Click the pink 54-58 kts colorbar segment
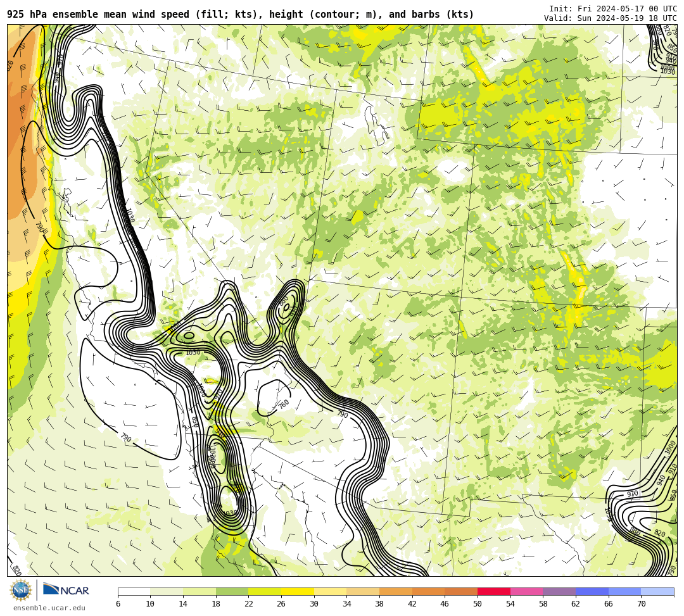 point(526,591)
